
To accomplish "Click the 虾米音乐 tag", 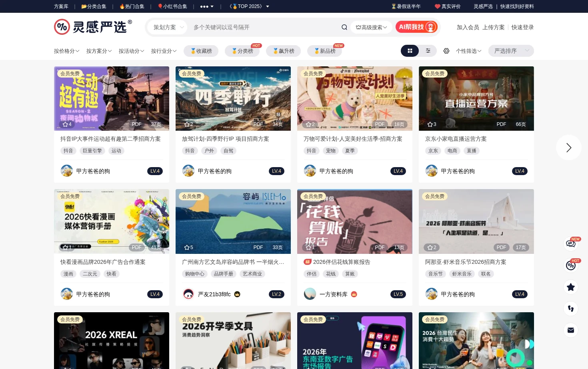I will (462, 274).
